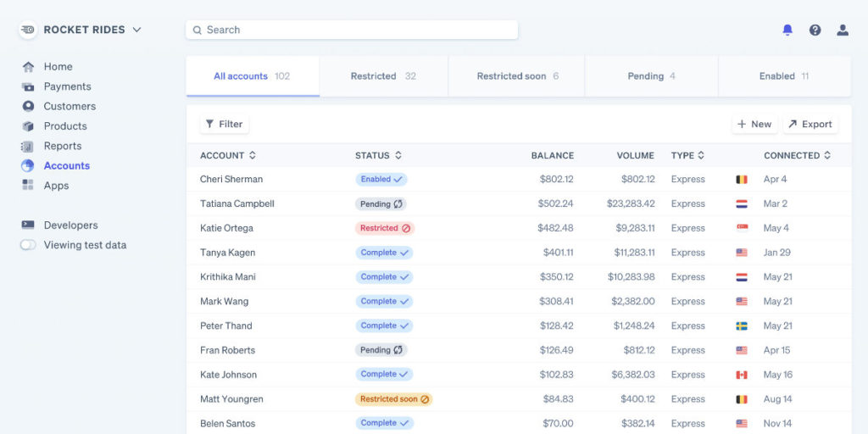Screen dimensions: 868x434
Task: Open the Customers sidebar icon
Action: (29, 107)
